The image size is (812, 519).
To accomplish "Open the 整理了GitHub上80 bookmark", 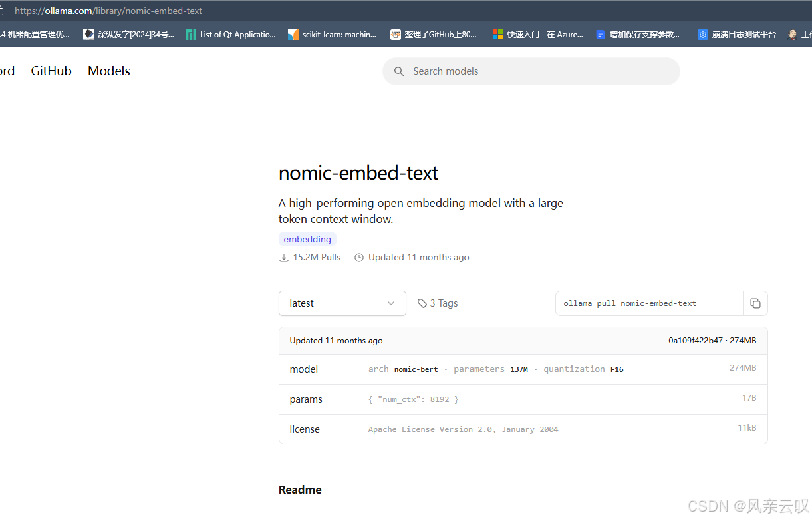I will [434, 35].
